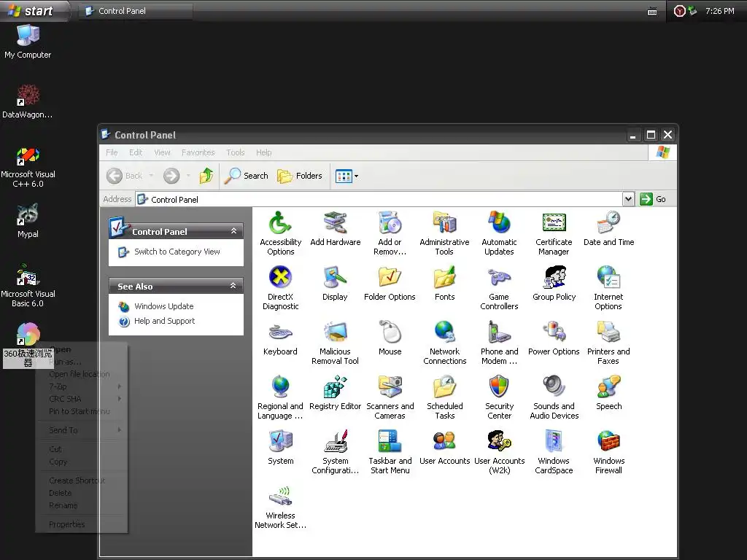Open Phone and Modem options
Image resolution: width=747 pixels, height=560 pixels.
[499, 343]
